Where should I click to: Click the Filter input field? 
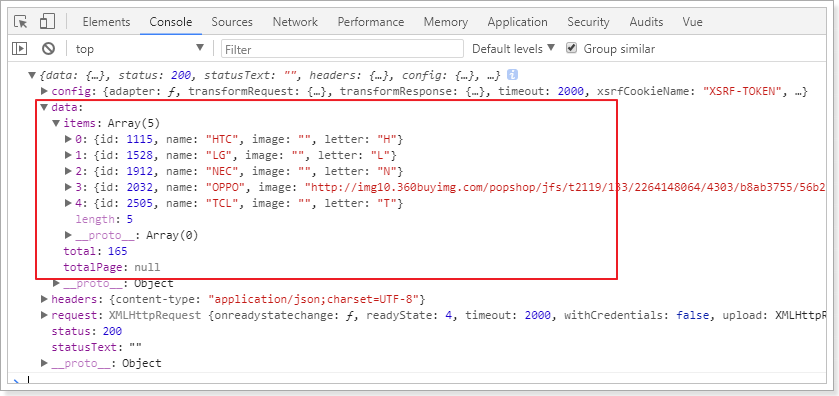click(342, 49)
